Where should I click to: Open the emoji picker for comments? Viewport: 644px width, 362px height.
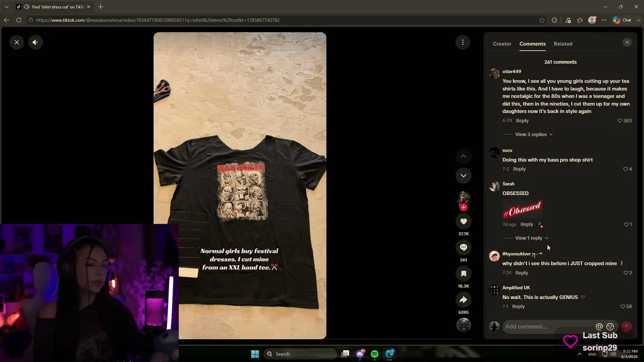(x=610, y=327)
